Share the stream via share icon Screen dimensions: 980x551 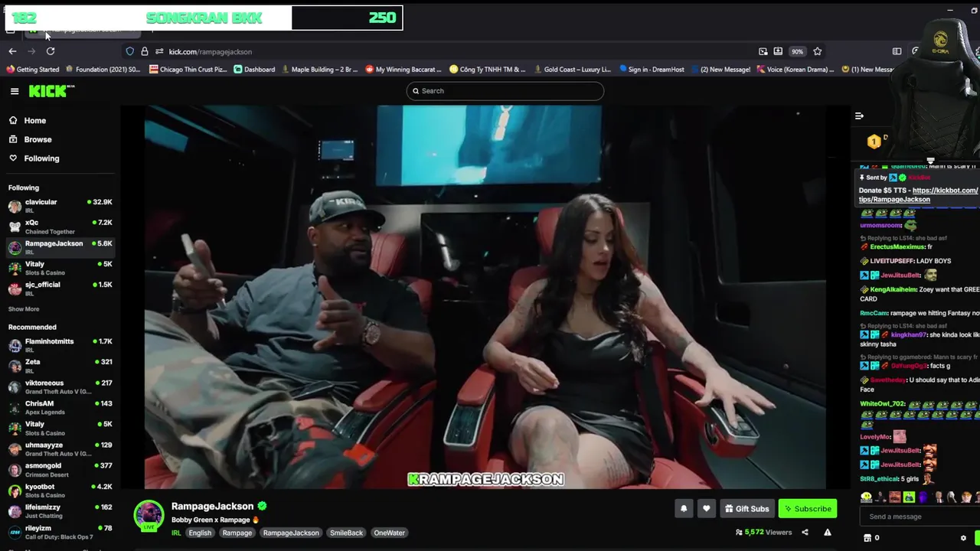pyautogui.click(x=805, y=532)
